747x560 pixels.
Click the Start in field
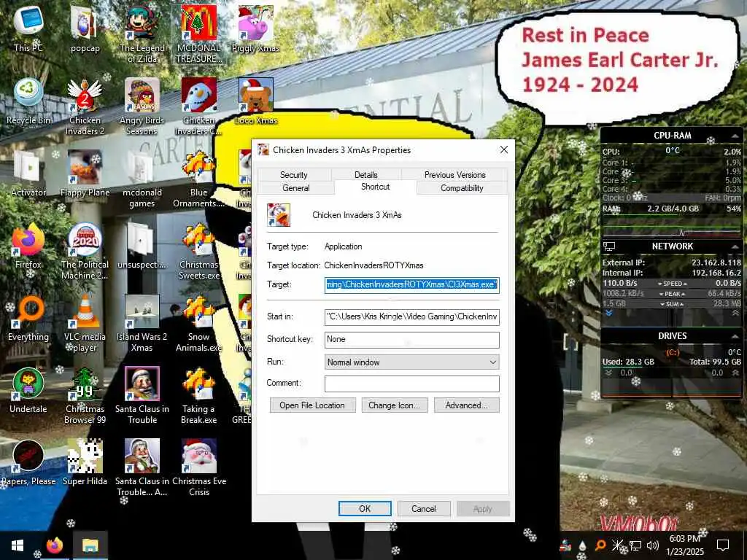[x=411, y=316]
